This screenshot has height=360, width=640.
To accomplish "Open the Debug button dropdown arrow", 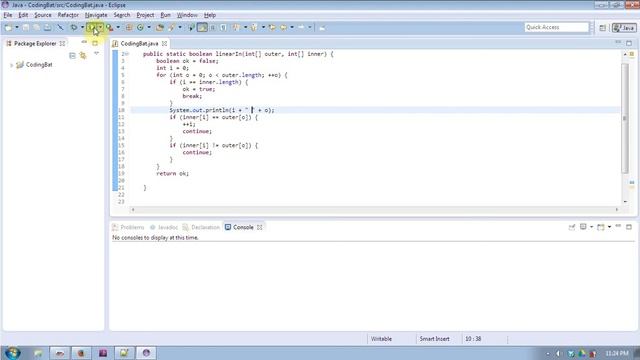I will [x=82, y=27].
